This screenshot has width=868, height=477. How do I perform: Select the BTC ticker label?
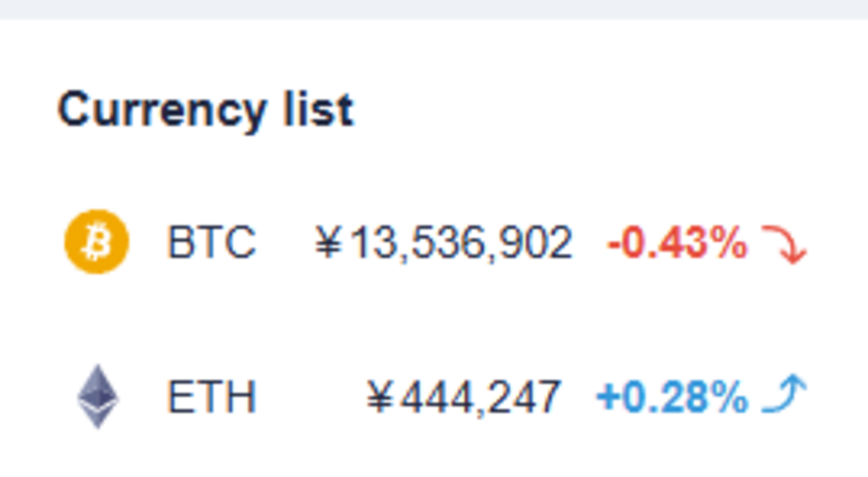211,242
